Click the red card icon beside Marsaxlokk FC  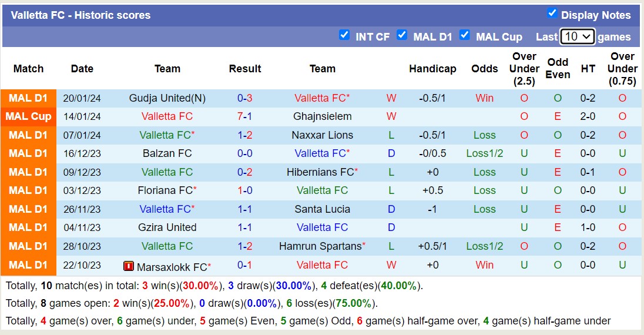[x=129, y=266]
